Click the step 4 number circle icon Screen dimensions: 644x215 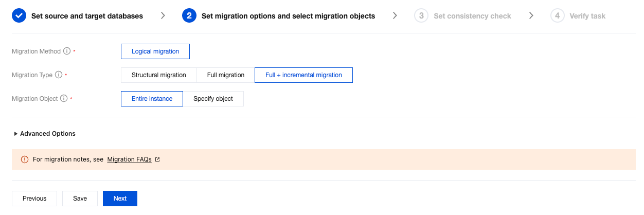[x=557, y=16]
